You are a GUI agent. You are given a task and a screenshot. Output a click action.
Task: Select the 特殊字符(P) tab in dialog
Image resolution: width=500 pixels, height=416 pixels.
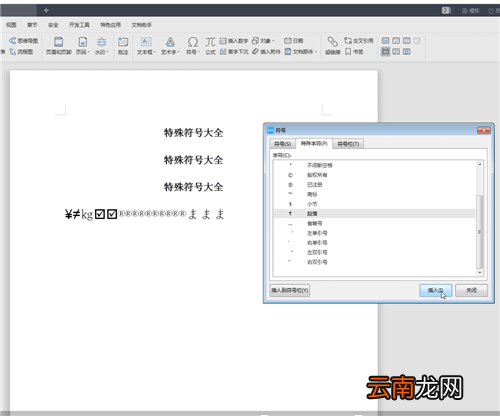tap(314, 143)
